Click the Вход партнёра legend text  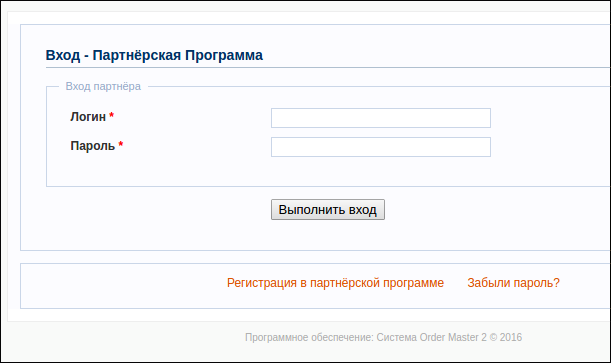(x=103, y=86)
